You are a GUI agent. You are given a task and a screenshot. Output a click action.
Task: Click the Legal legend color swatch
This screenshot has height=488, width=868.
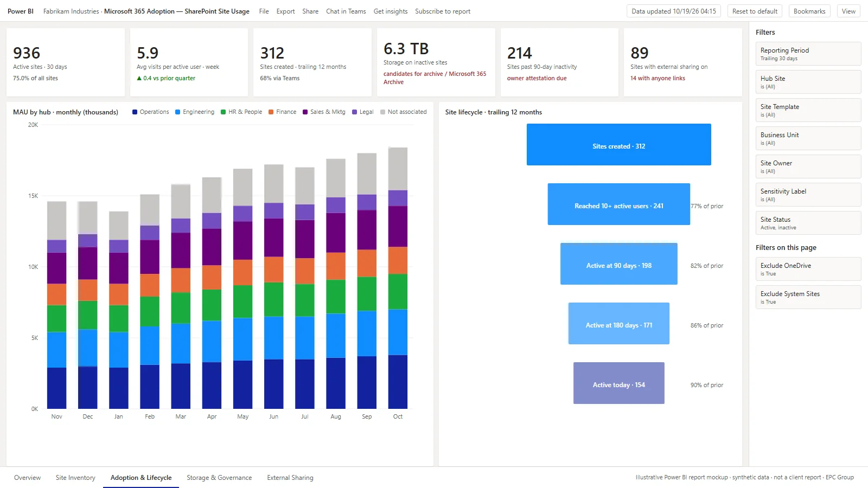click(x=354, y=112)
